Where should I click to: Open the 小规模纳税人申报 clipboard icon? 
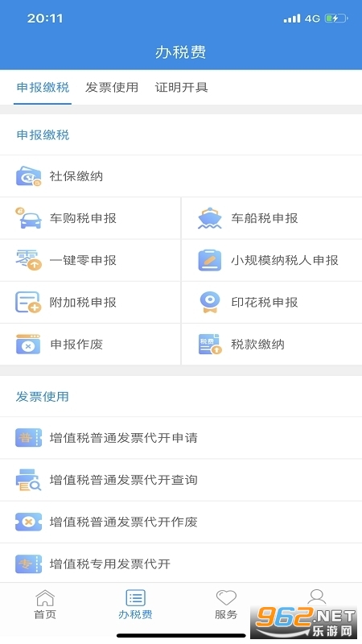click(210, 260)
